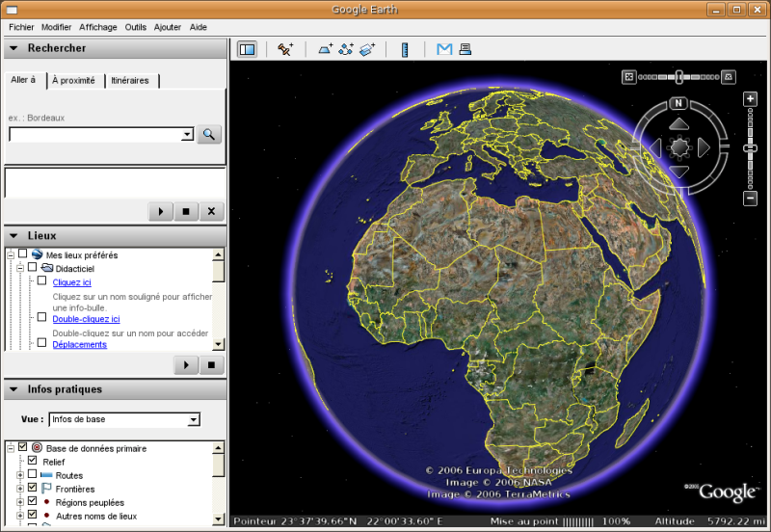Collapse the Lieux panel
This screenshot has height=532, width=771.
tap(13, 236)
